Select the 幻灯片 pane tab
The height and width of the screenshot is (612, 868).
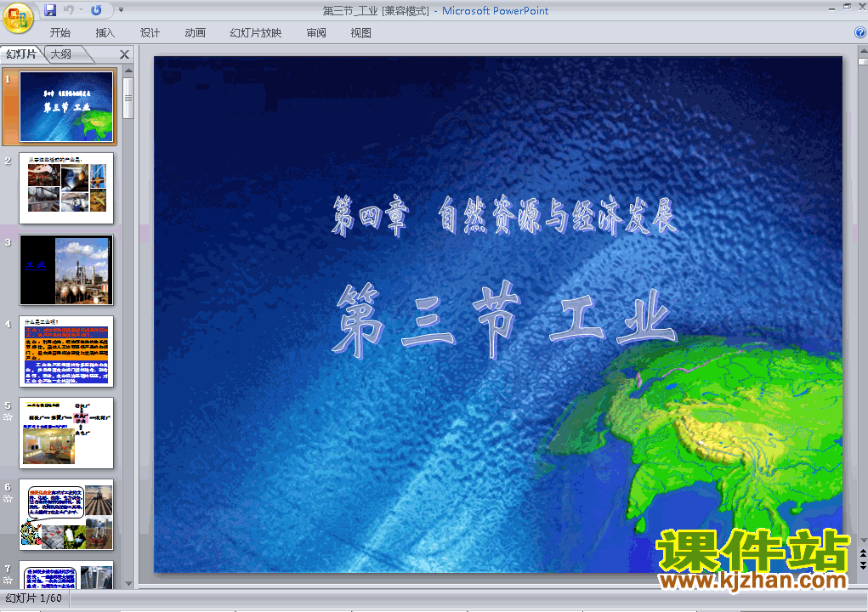click(x=21, y=54)
